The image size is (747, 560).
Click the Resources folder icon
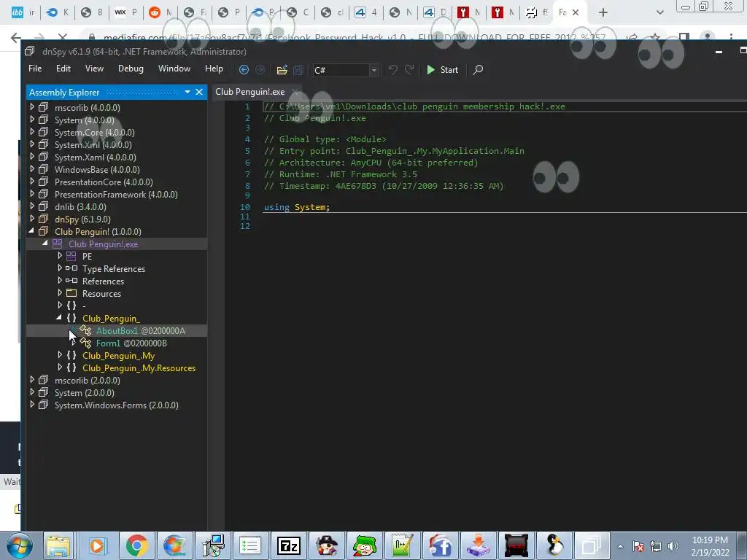click(71, 293)
